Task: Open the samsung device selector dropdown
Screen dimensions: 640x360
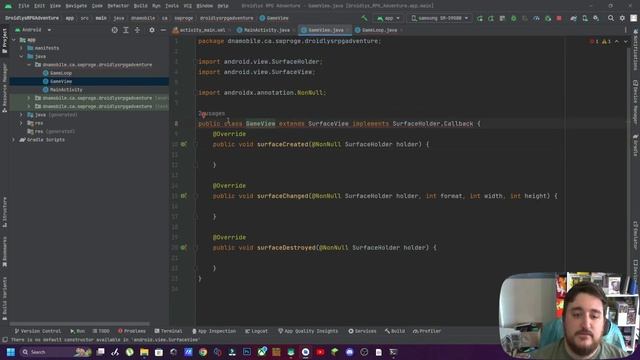Action: point(440,18)
